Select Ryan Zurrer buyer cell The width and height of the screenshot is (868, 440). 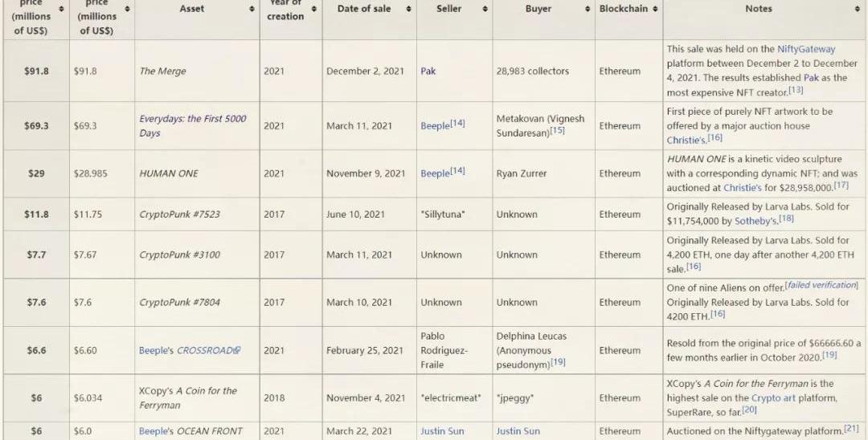pos(543,173)
